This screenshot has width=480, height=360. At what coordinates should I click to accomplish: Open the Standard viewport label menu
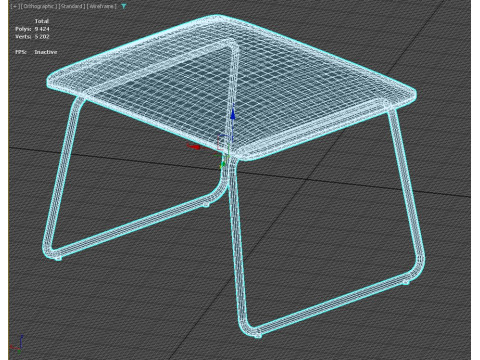[x=71, y=6]
